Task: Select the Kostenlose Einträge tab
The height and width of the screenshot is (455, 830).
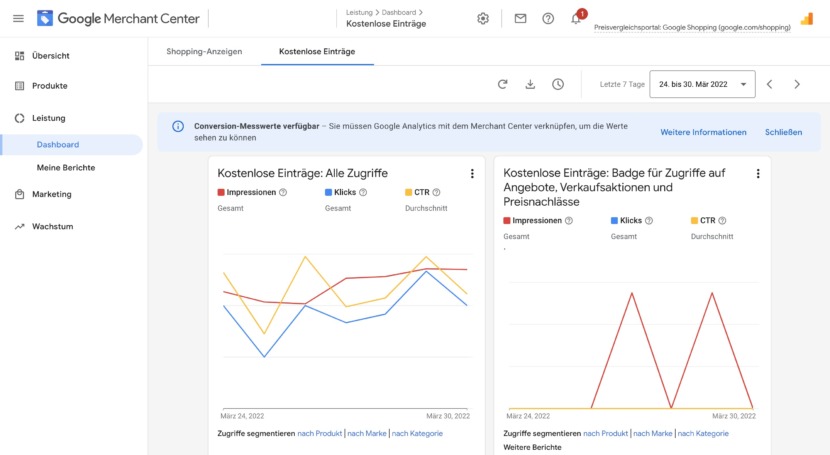Action: 317,51
